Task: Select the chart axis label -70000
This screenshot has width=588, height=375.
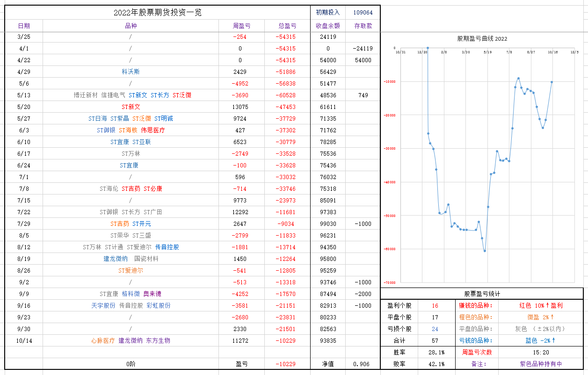Action: pyautogui.click(x=389, y=282)
